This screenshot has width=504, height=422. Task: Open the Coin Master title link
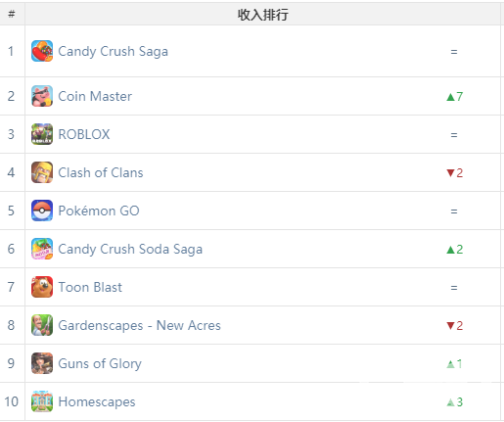[x=95, y=96]
